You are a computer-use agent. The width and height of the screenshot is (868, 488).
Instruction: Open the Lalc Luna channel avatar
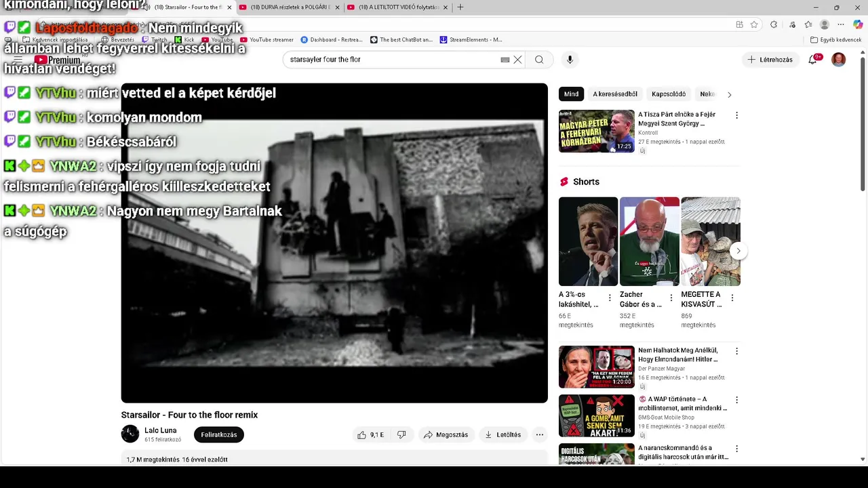(130, 434)
